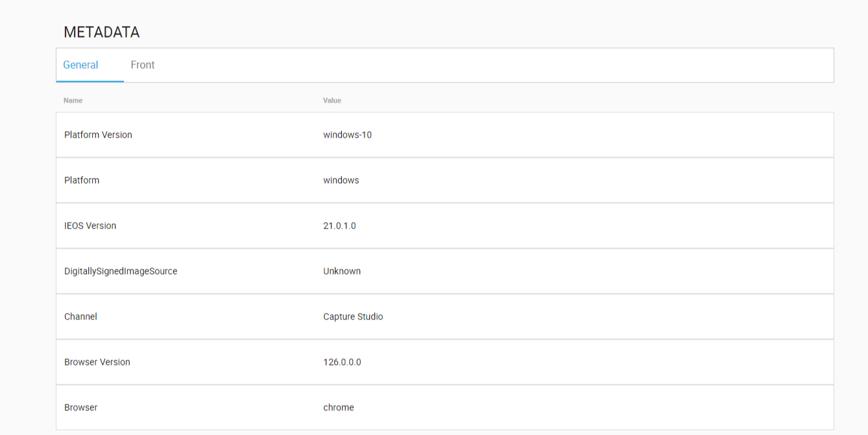Click the 126.0.0.0 value

coord(342,362)
